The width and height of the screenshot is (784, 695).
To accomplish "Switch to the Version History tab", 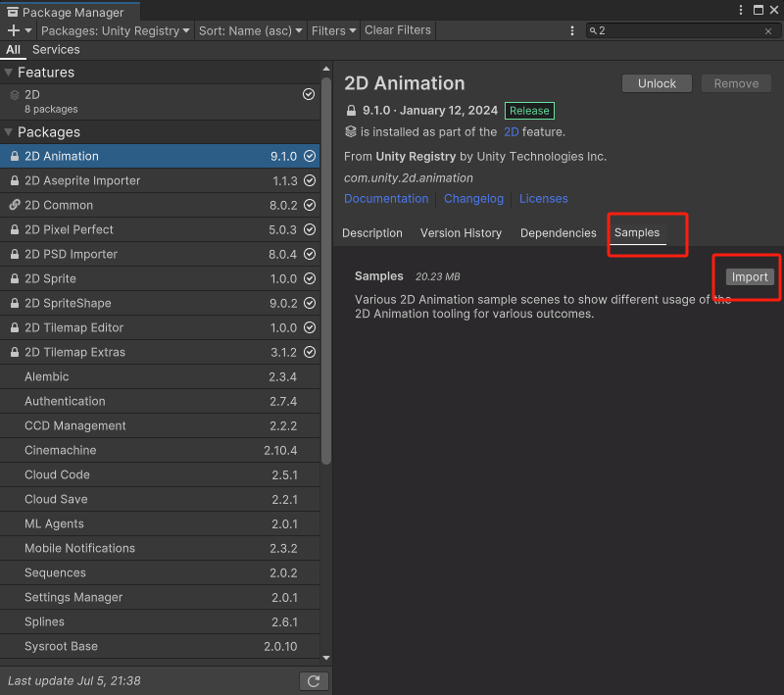I will pyautogui.click(x=461, y=233).
